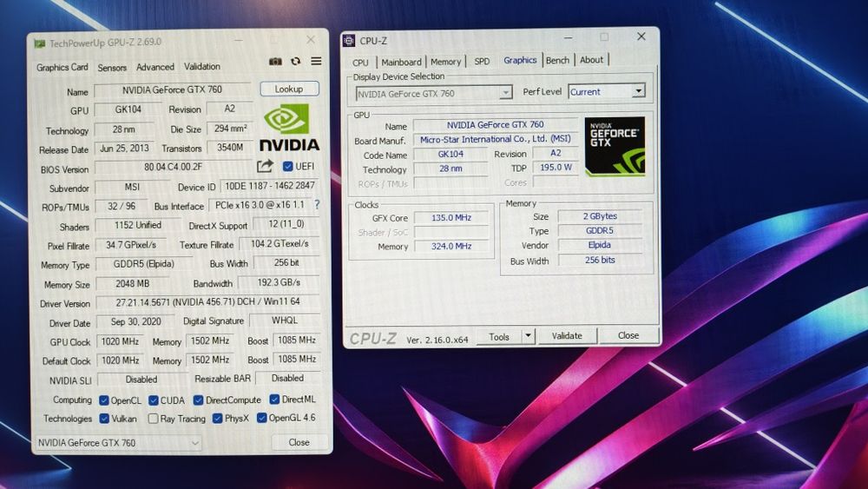Open the Perf Level dropdown
The height and width of the screenshot is (489, 868).
point(607,91)
